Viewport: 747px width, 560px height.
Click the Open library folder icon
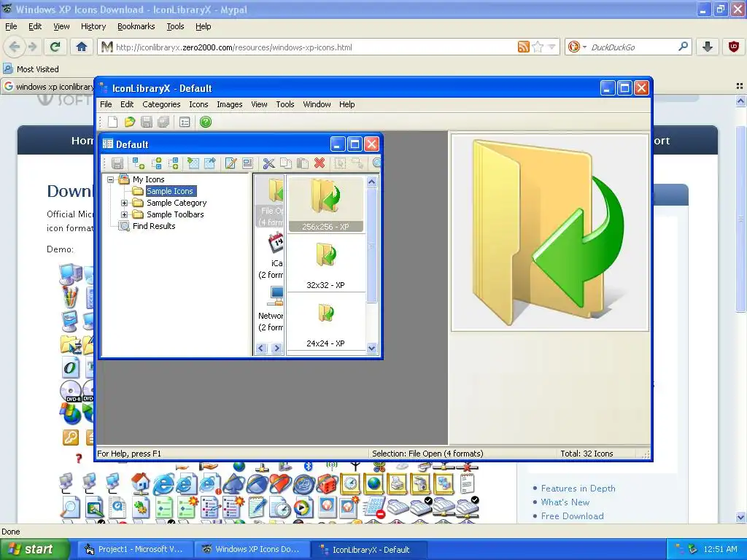point(130,122)
